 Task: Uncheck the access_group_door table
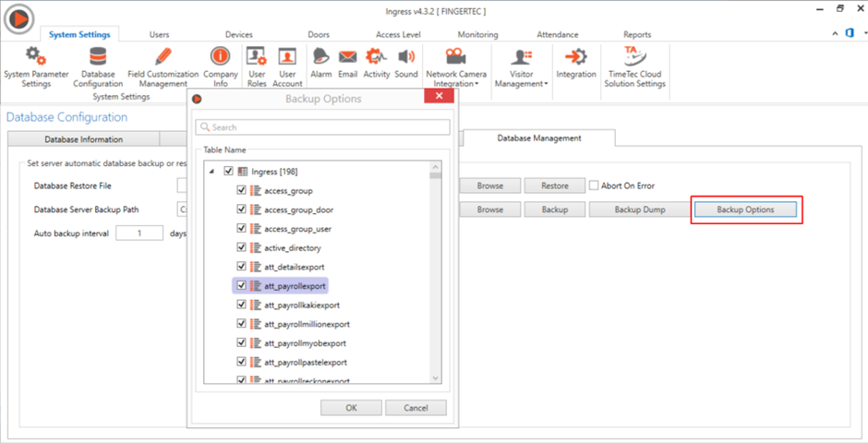[x=241, y=210]
